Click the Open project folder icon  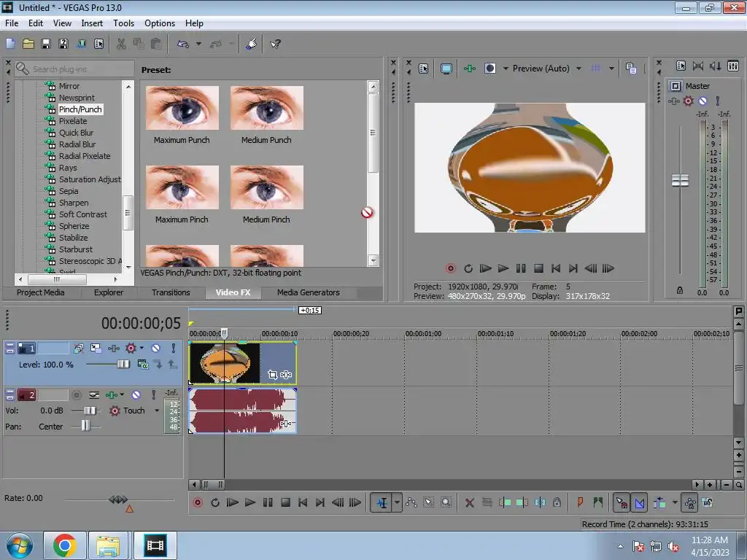pos(28,44)
